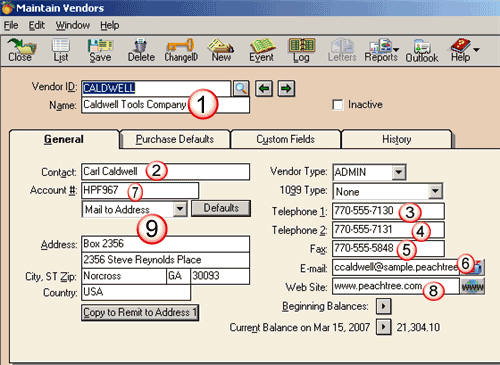500x365 pixels.
Task: Click Copy to Remit to Address 1 button
Action: (140, 312)
